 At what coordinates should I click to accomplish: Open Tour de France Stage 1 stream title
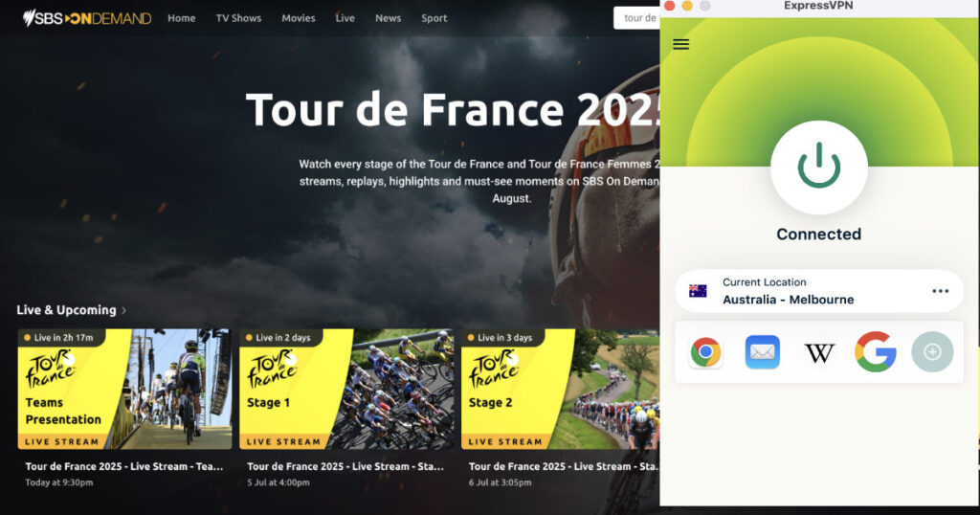345,466
